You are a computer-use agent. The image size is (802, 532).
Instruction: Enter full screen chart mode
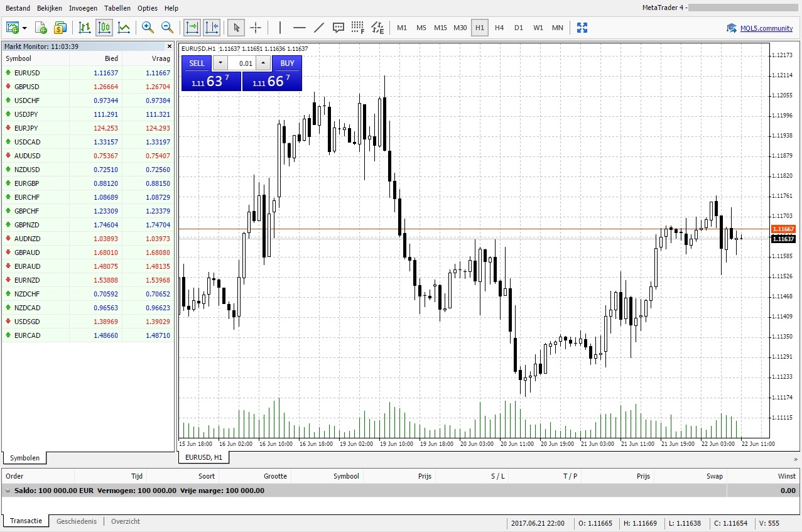tap(582, 28)
